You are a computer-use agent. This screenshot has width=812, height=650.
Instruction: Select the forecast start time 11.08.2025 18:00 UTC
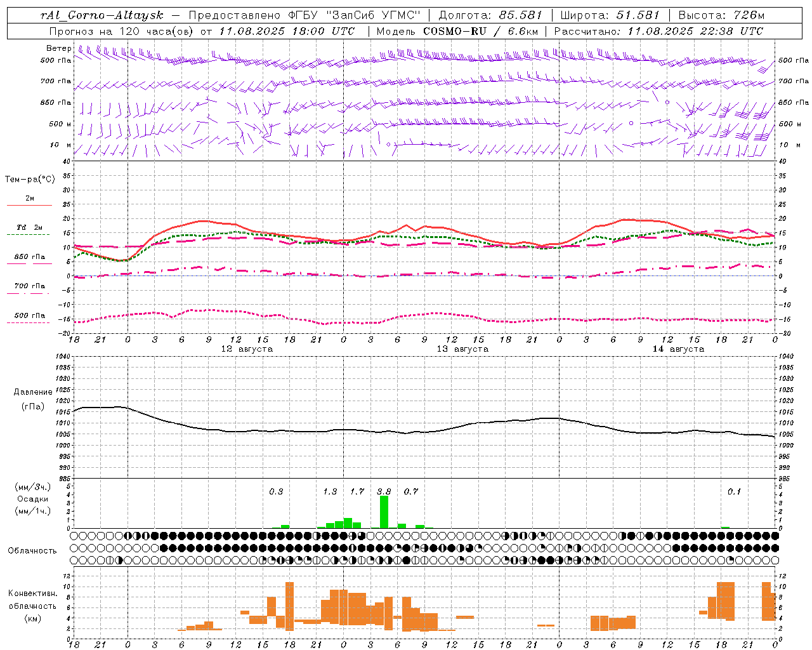(x=286, y=31)
